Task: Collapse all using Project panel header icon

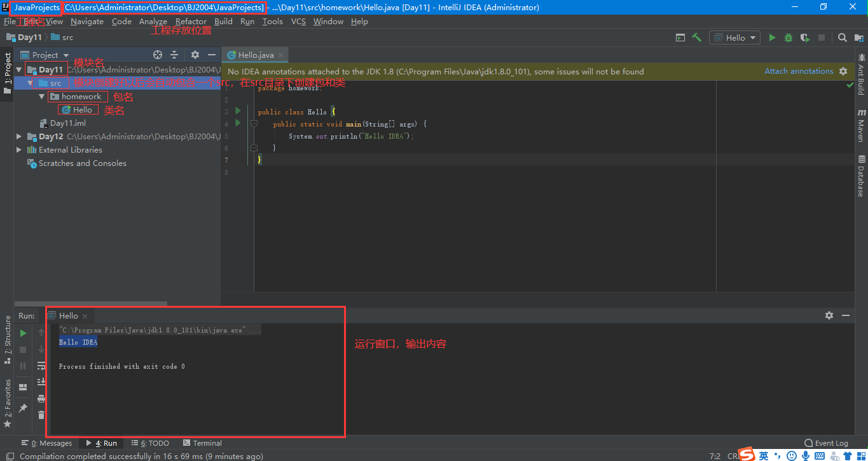Action: pyautogui.click(x=174, y=55)
